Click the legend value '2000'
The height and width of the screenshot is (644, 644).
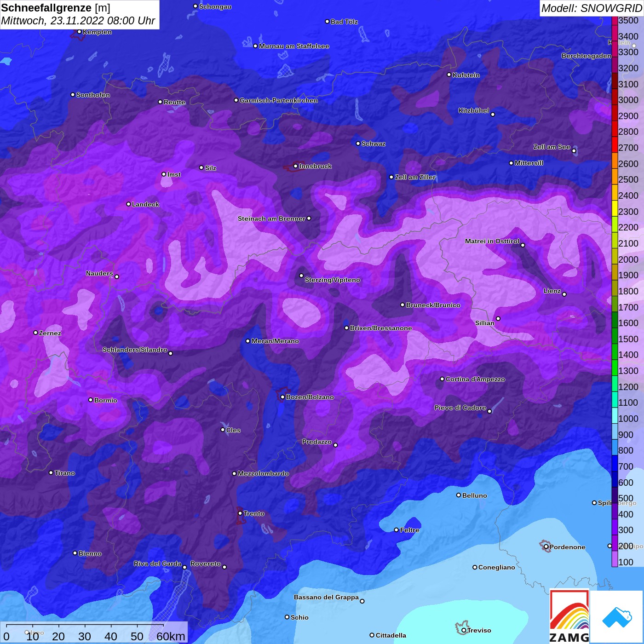pyautogui.click(x=628, y=259)
